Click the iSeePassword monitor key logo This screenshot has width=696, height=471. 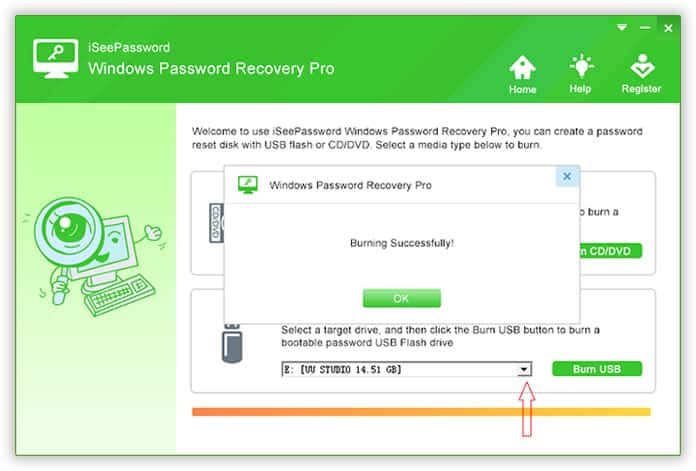coord(55,58)
